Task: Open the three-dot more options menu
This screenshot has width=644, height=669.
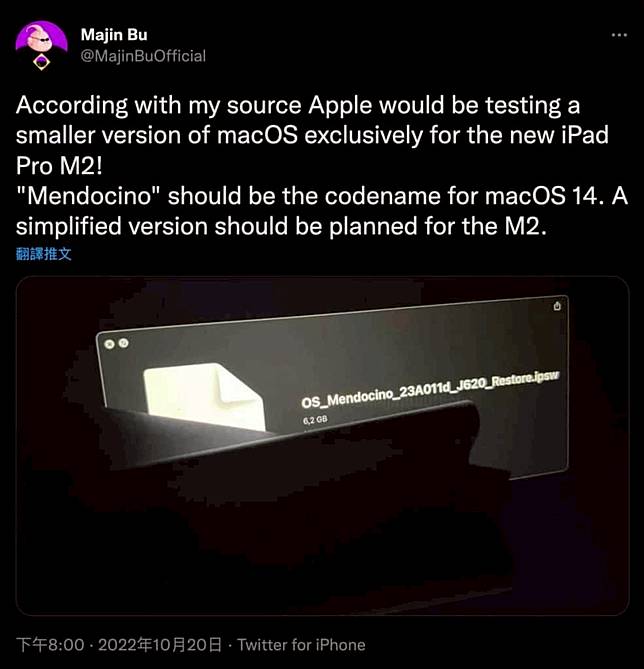Action: 619,35
